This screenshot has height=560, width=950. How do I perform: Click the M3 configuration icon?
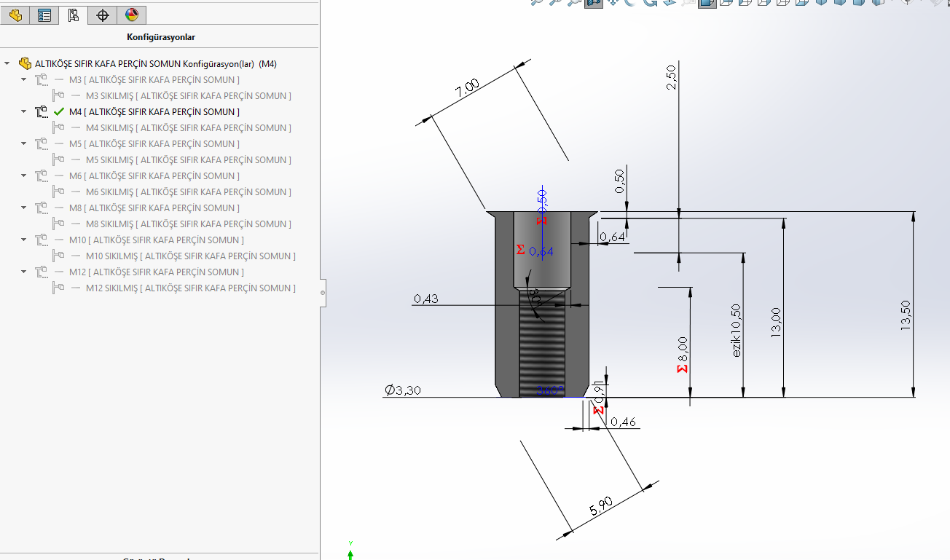[42, 79]
